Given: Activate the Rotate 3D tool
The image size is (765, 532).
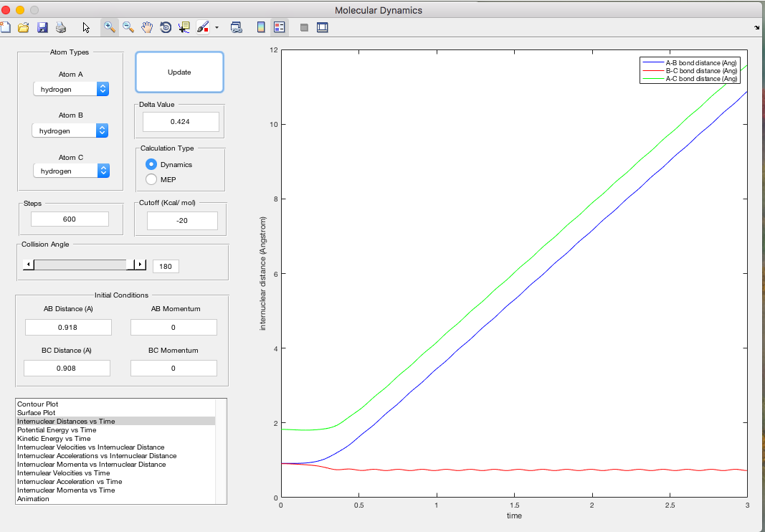Looking at the screenshot, I should [166, 27].
